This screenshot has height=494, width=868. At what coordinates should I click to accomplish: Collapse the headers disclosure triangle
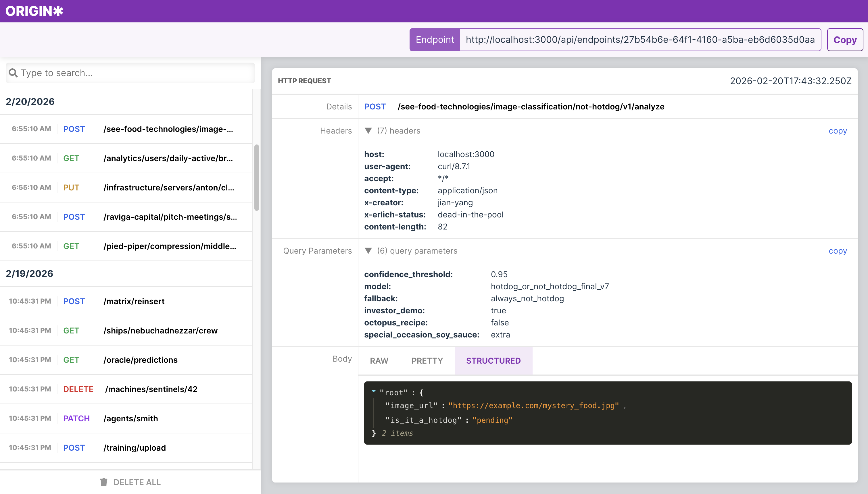[x=368, y=131]
